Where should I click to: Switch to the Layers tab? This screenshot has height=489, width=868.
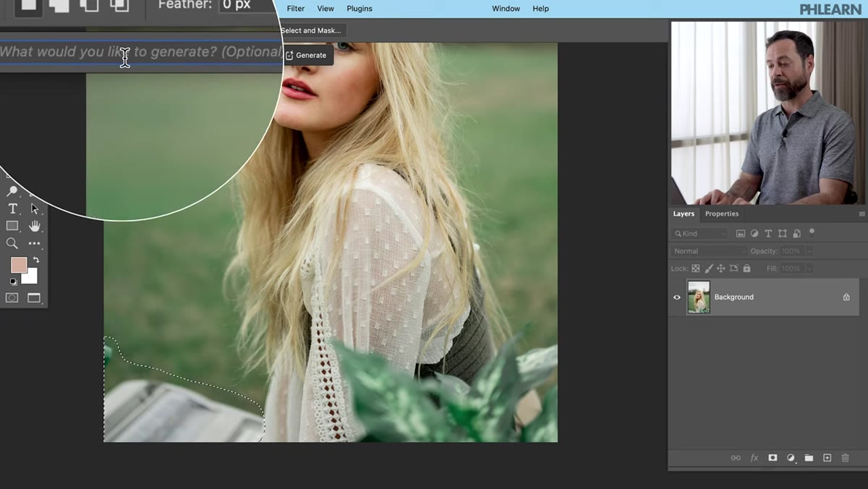point(684,214)
